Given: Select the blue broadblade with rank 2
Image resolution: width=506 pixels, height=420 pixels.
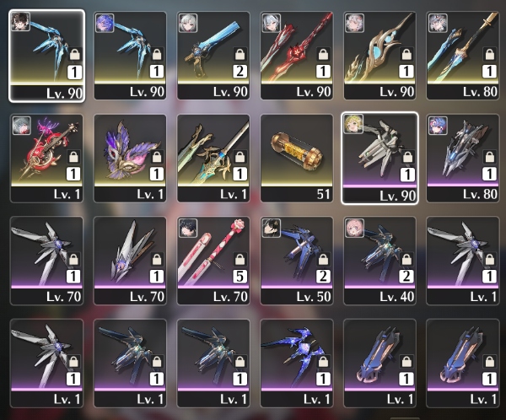Looking at the screenshot, I should tap(213, 56).
